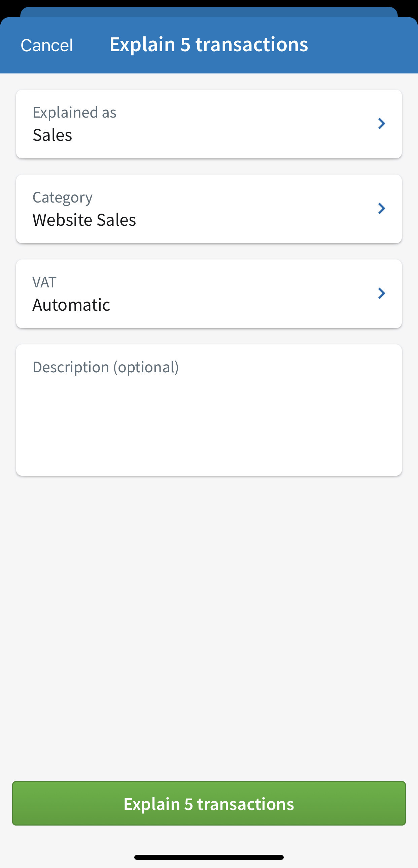Image resolution: width=418 pixels, height=868 pixels.
Task: Open the Category selection card
Action: pos(209,209)
